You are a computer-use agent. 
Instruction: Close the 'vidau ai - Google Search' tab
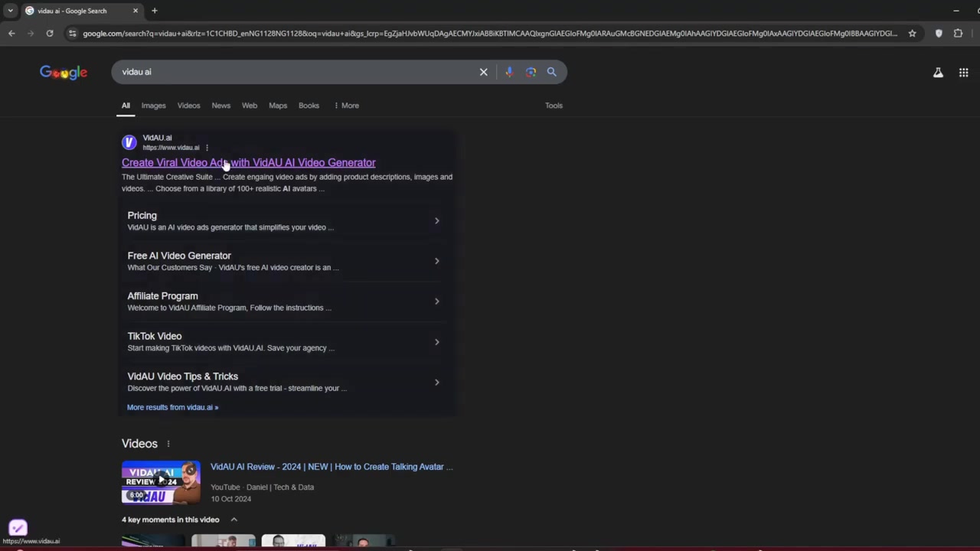pos(136,11)
